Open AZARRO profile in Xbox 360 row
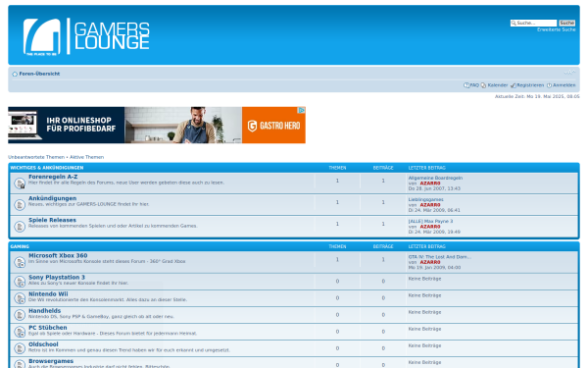Screen dimensions: 588x368 coord(430,262)
